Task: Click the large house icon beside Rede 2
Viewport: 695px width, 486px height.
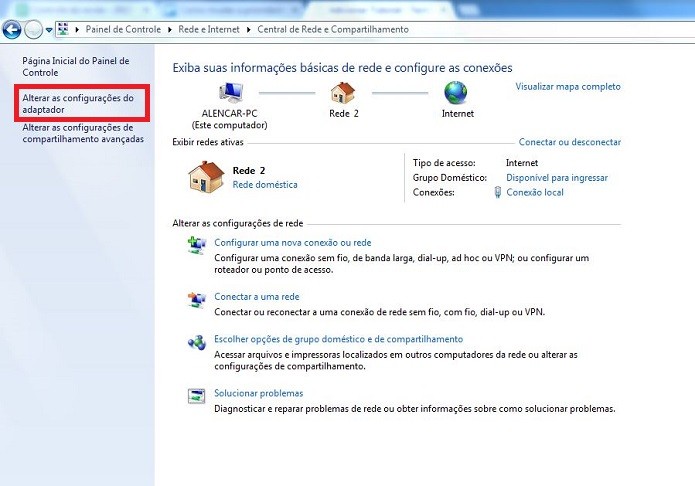Action: click(206, 177)
